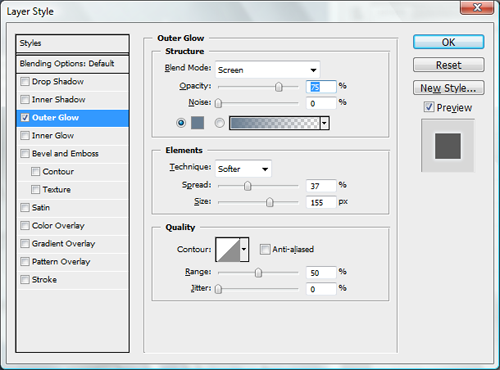The height and width of the screenshot is (370, 500).
Task: Select the Drop Shadow style label
Action: pyautogui.click(x=58, y=81)
